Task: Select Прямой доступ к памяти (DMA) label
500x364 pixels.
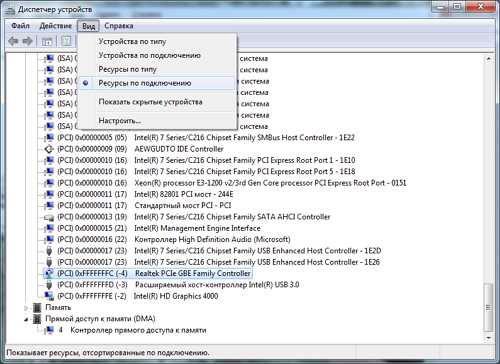Action: (100, 319)
